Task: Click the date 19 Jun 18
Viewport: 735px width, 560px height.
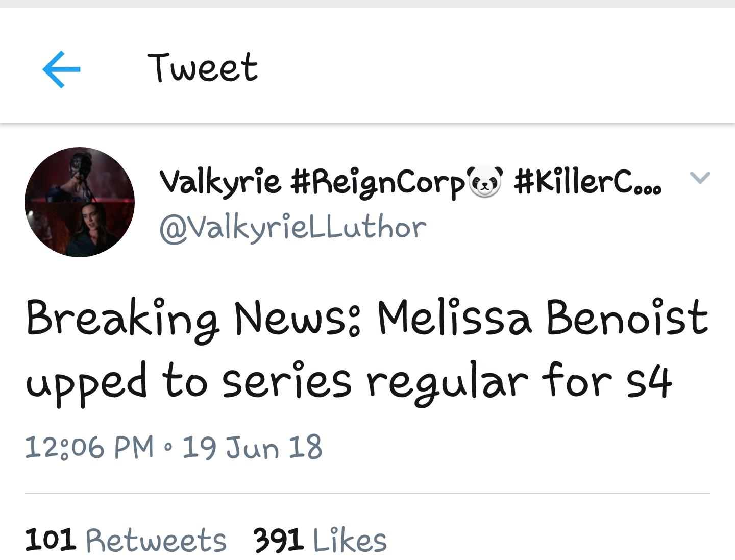Action: [252, 448]
